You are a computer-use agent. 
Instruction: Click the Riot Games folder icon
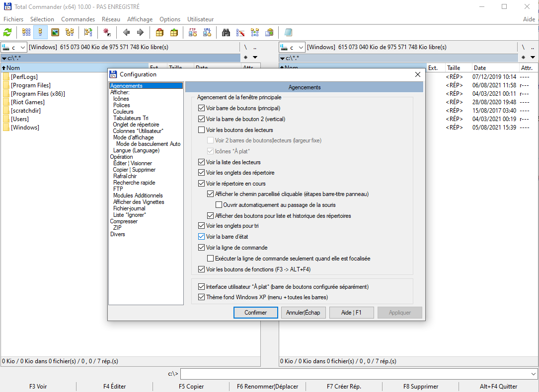pyautogui.click(x=6, y=102)
